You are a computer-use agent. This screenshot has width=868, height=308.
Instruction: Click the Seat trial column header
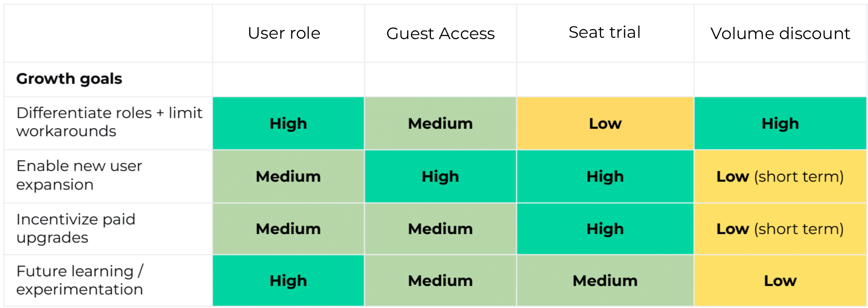[605, 32]
